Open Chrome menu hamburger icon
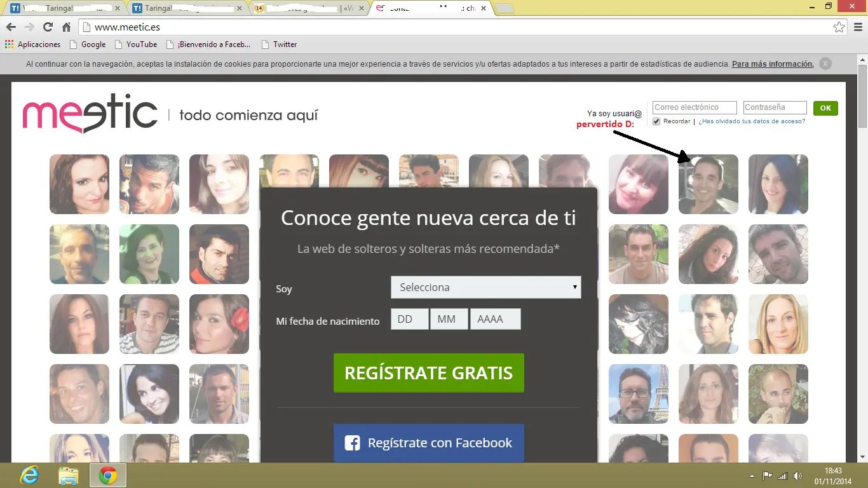Image resolution: width=868 pixels, height=488 pixels. point(857,27)
